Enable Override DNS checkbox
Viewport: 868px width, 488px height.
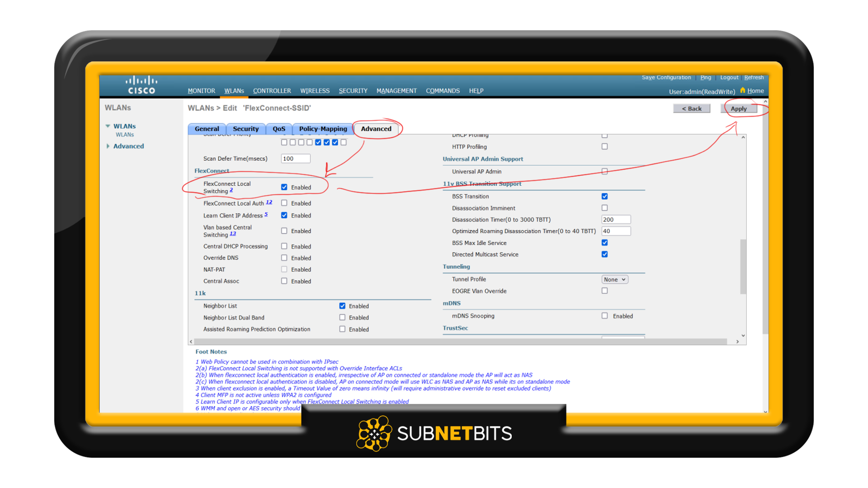(x=284, y=258)
